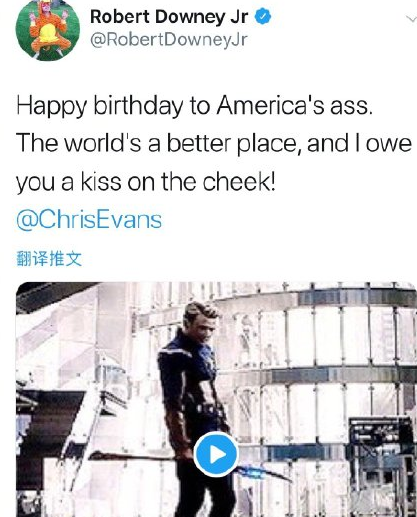The height and width of the screenshot is (517, 417).
Task: Open Robert Downey Jr's profile avatar
Action: point(48,29)
